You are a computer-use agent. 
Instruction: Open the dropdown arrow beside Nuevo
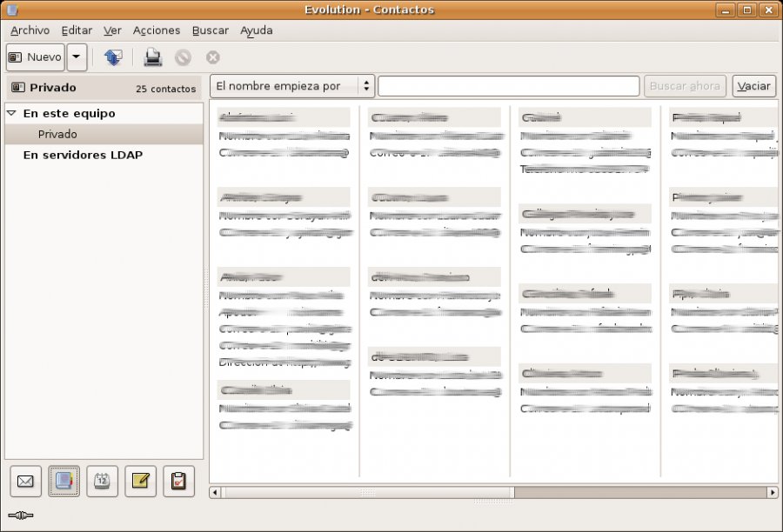(x=77, y=57)
